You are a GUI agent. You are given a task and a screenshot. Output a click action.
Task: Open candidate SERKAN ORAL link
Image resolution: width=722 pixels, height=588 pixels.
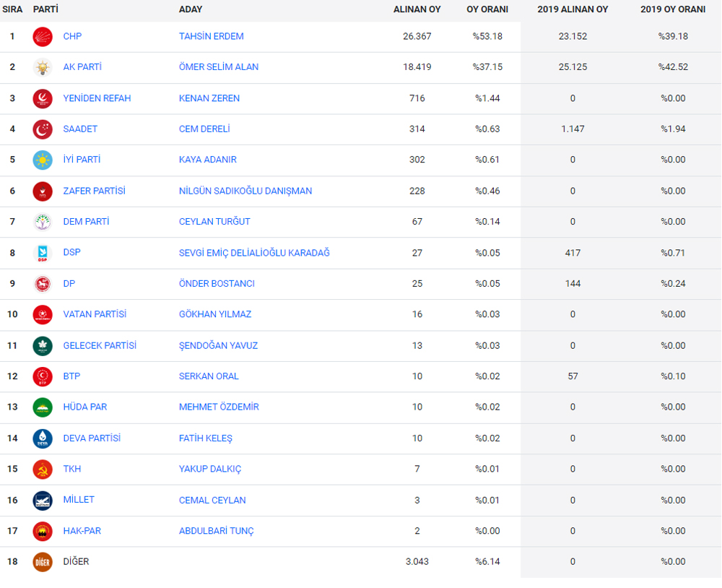click(x=209, y=376)
